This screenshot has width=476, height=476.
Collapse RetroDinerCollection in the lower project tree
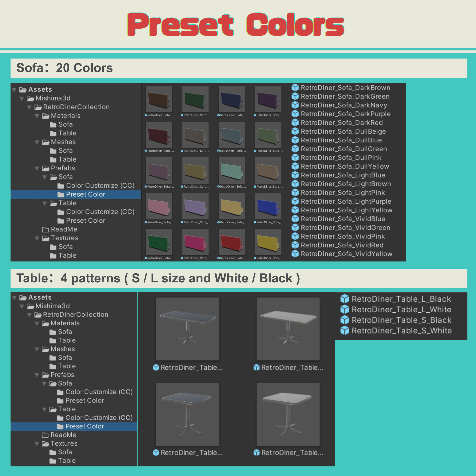click(x=29, y=315)
